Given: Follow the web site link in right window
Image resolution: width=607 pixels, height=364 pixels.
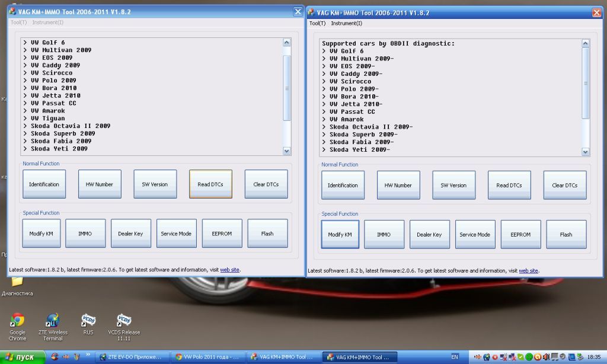Looking at the screenshot, I should point(528,271).
